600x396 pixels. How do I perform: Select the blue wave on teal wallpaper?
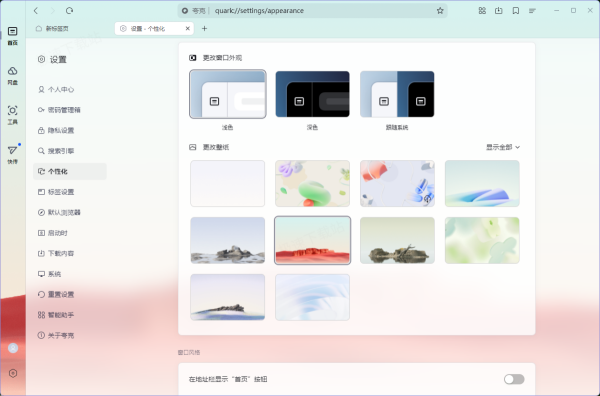(x=482, y=184)
